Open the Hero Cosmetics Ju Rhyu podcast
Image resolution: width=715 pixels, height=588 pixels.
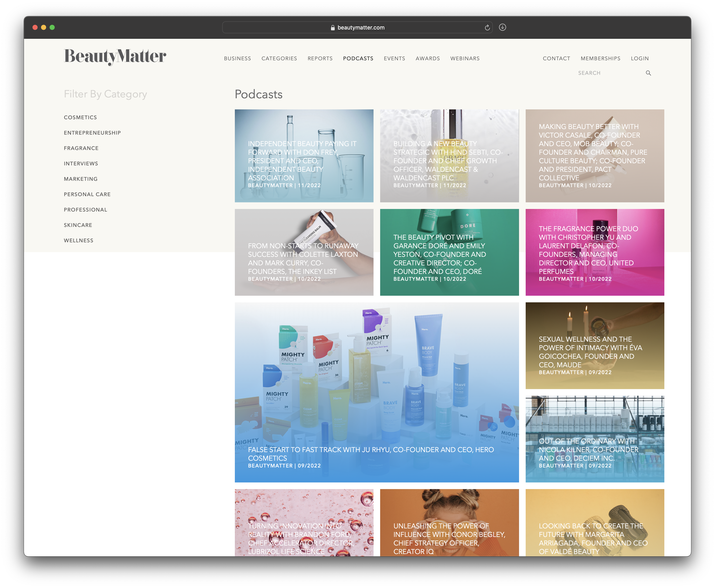point(377,392)
